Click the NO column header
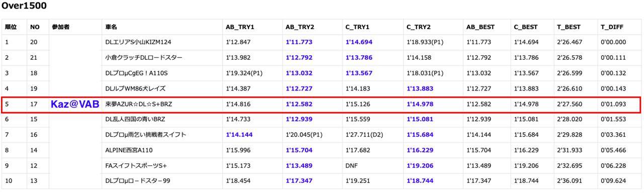 click(x=34, y=27)
